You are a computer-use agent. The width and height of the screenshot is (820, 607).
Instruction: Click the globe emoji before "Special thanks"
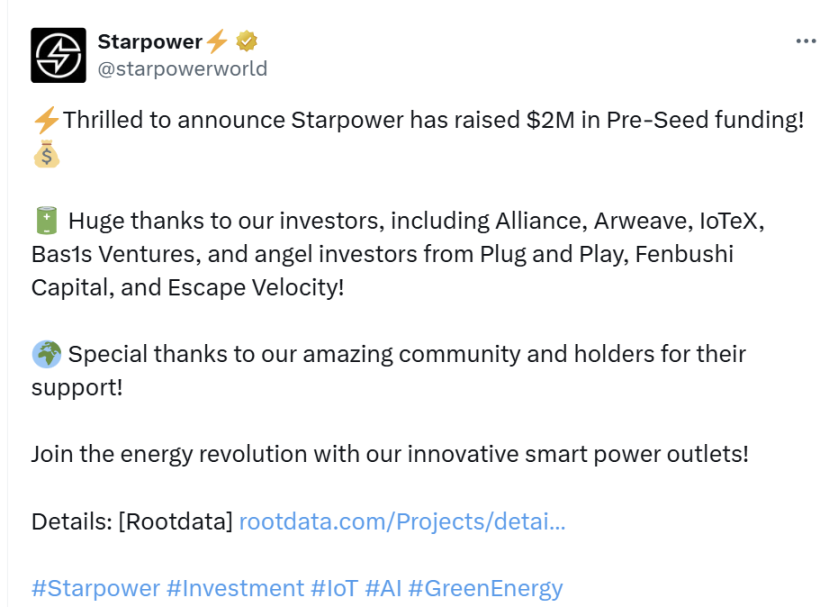coord(46,354)
